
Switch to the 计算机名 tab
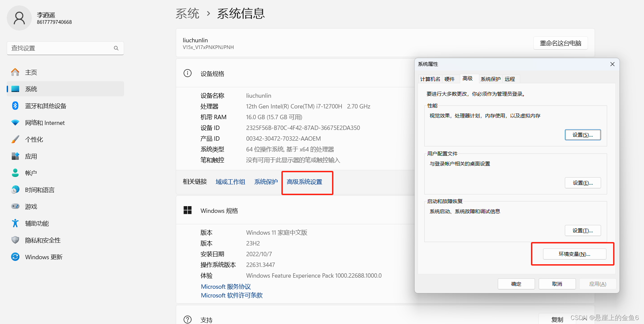click(430, 79)
